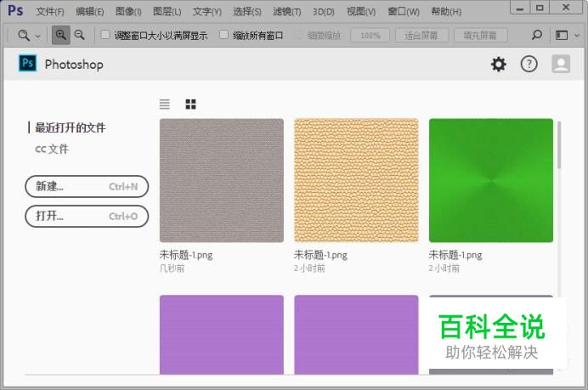This screenshot has width=588, height=390.
Task: Select the Zoom In magnifier tool
Action: [60, 36]
